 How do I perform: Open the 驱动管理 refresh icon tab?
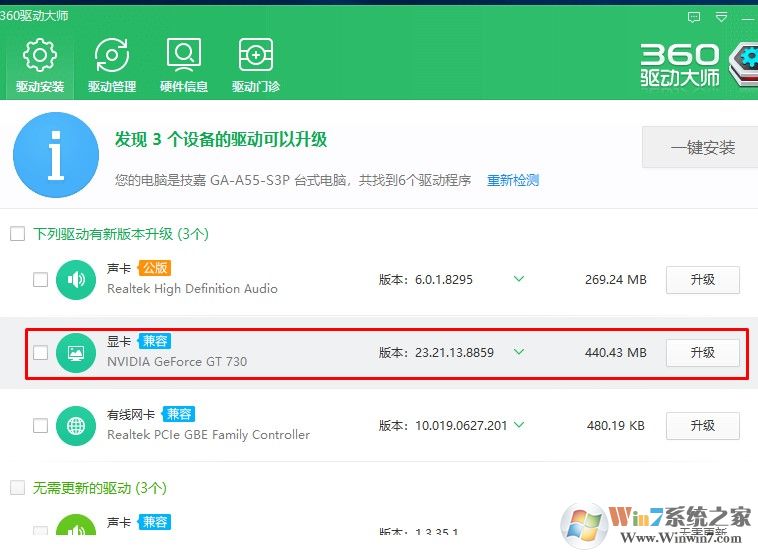pos(112,55)
